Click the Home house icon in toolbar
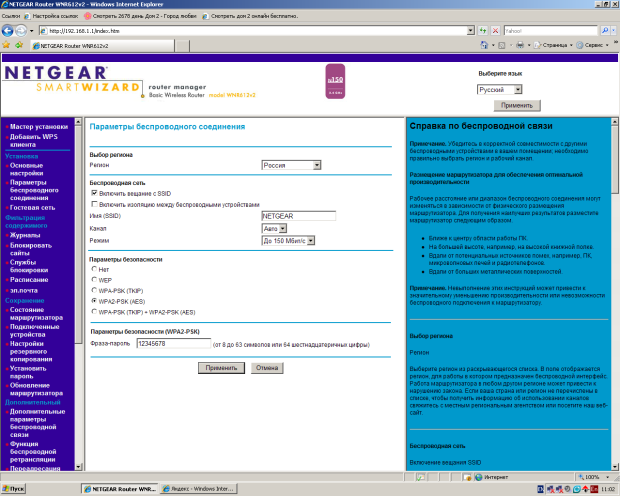Image resolution: width=620 pixels, height=496 pixels. coord(484,45)
